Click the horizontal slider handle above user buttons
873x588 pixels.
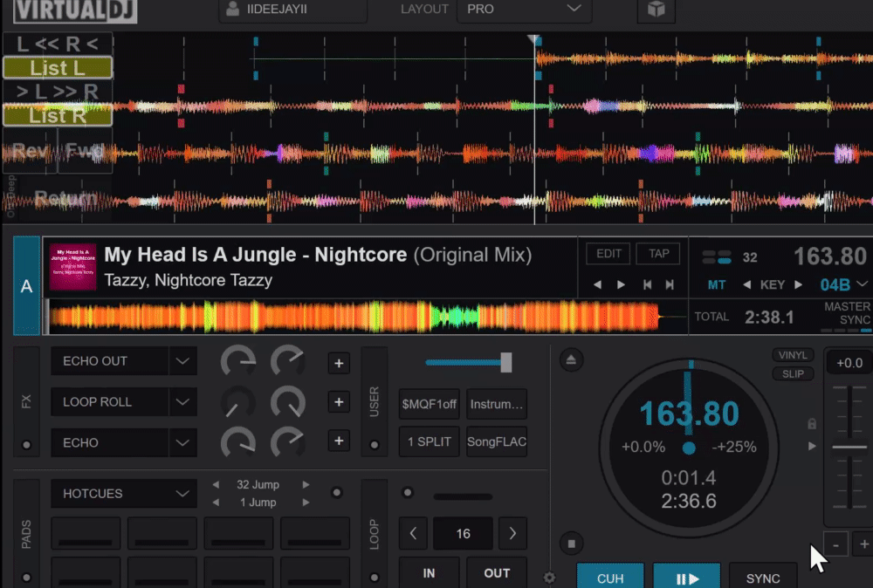505,363
